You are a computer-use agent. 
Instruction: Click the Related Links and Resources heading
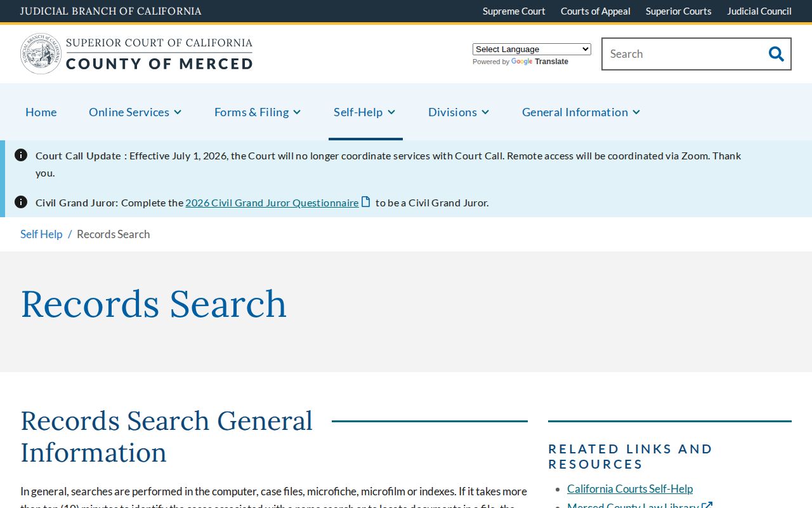(x=631, y=457)
